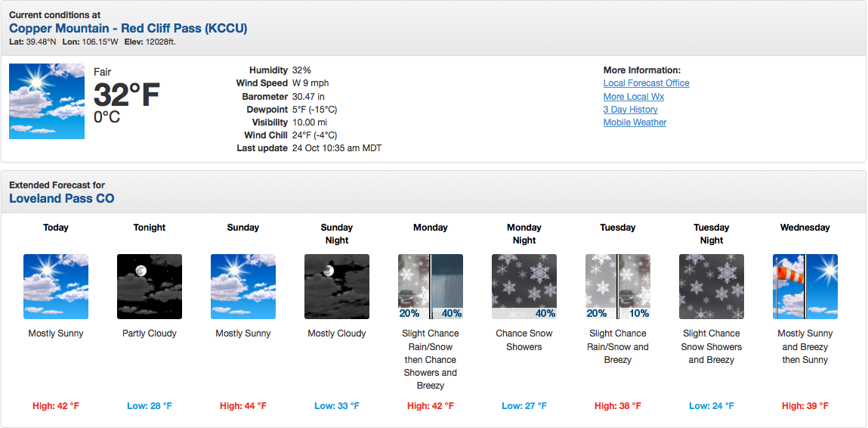Click Monday's Rain/Snow split forecast icon

point(431,287)
